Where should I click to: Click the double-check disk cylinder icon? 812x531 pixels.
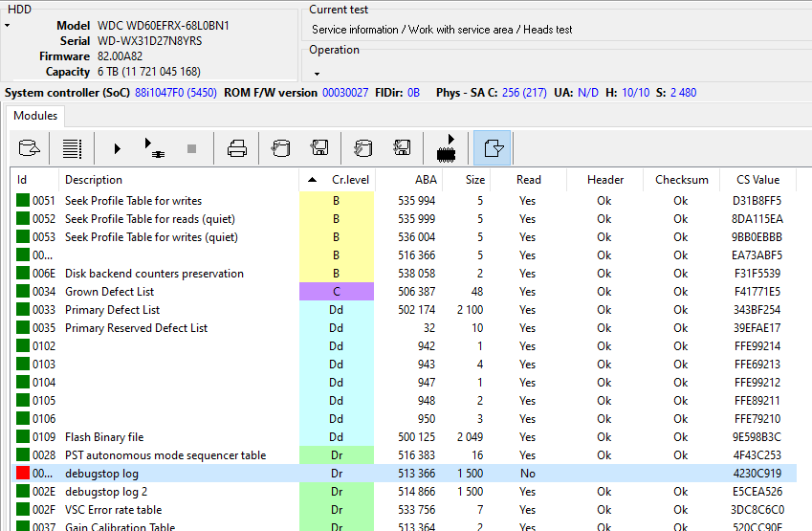(362, 148)
